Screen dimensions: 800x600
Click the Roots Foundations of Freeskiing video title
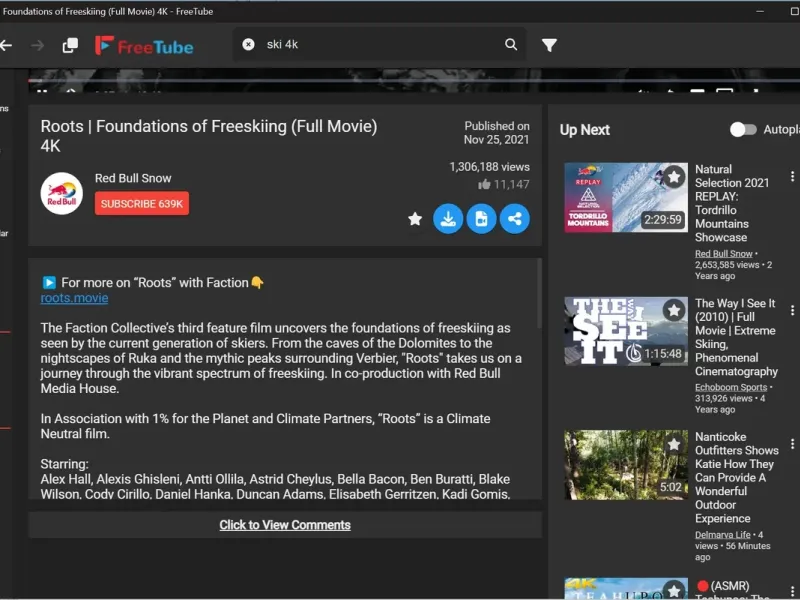click(x=209, y=136)
